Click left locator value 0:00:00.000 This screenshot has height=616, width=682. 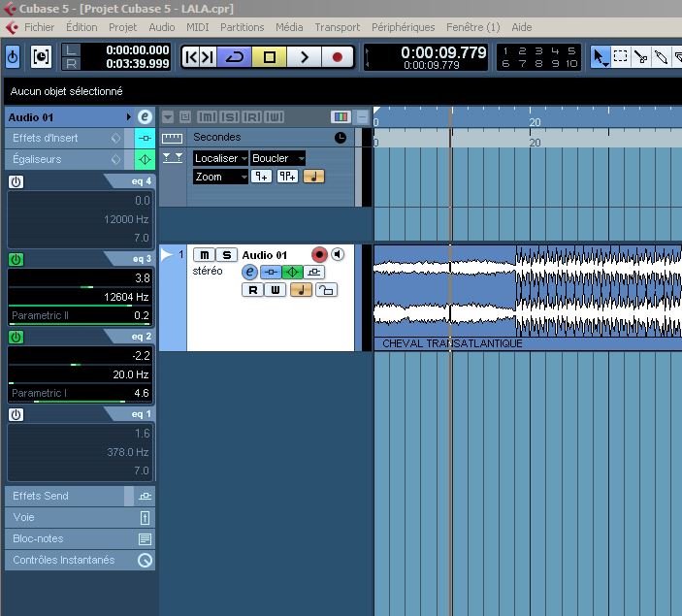(x=138, y=50)
